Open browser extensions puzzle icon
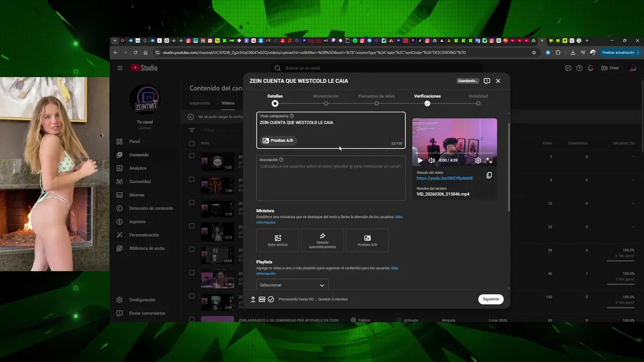The width and height of the screenshot is (644, 362). coord(558,52)
